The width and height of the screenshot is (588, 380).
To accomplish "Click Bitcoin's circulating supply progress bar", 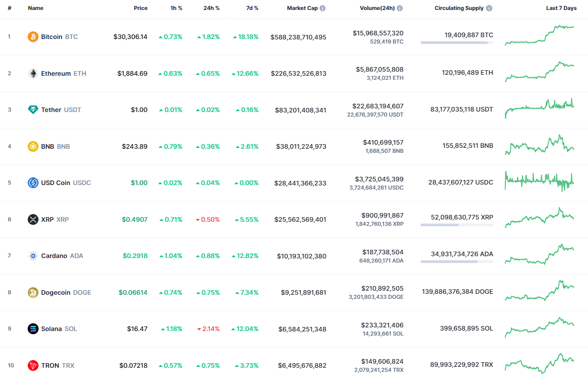I will pyautogui.click(x=456, y=43).
